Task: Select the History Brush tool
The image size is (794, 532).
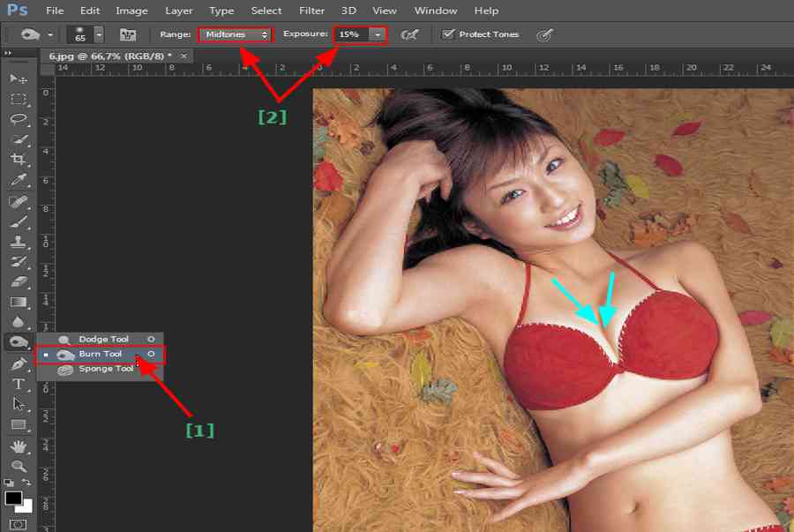Action: (19, 262)
